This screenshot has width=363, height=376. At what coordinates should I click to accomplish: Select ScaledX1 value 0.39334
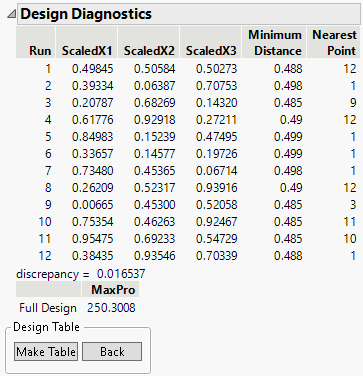coord(93,86)
